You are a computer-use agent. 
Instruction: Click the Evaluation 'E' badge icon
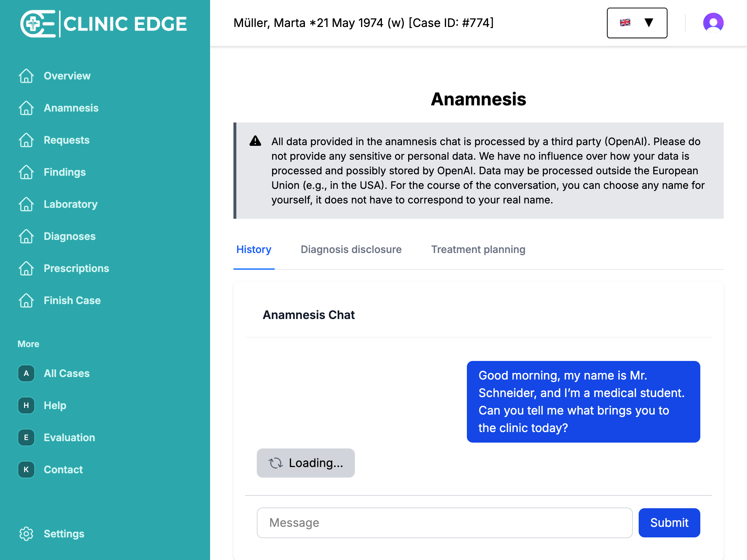point(26,437)
